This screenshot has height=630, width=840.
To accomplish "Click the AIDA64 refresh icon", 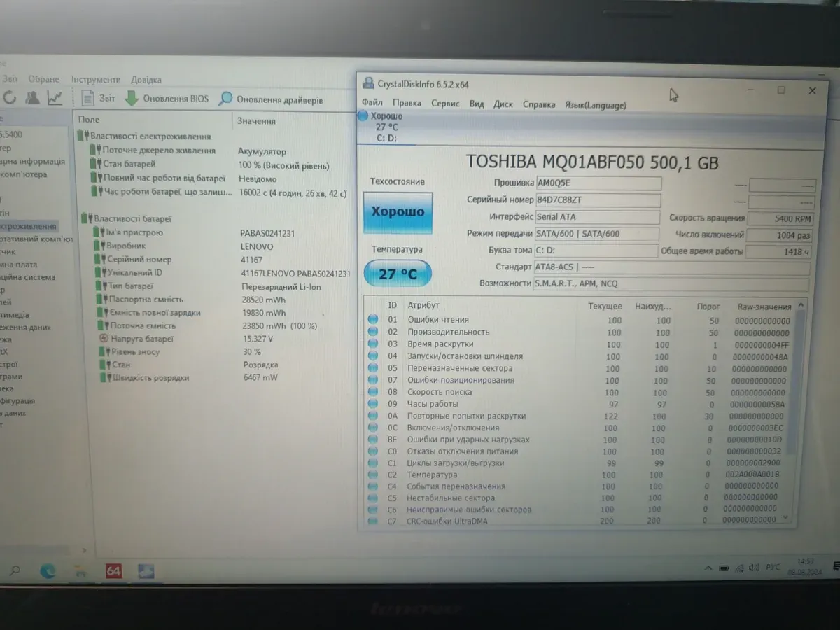I will [10, 98].
